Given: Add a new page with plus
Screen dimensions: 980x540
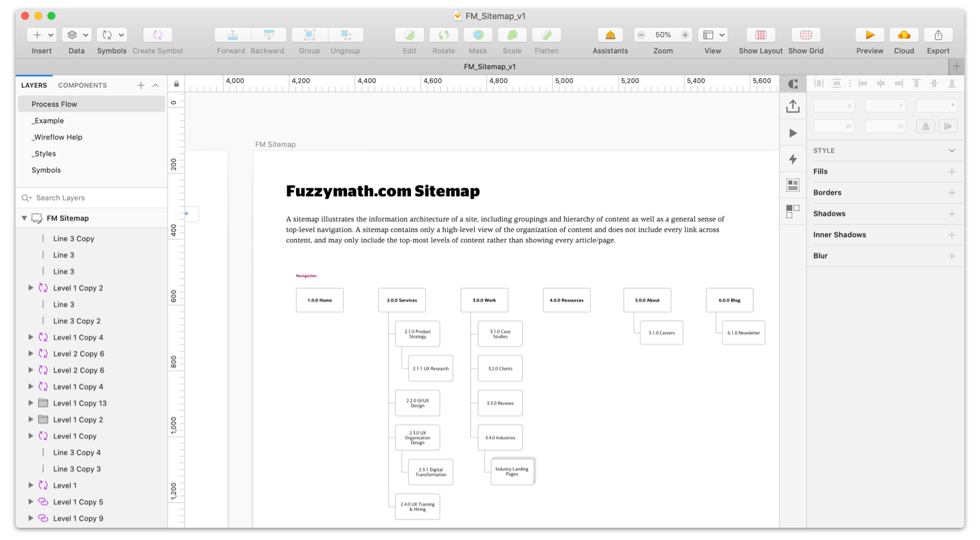Looking at the screenshot, I should pos(141,85).
